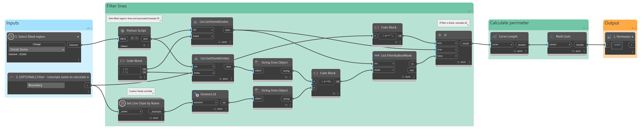644x129 pixels.
Task: Toggle preview eye on Python Script node
Action: click(144, 46)
